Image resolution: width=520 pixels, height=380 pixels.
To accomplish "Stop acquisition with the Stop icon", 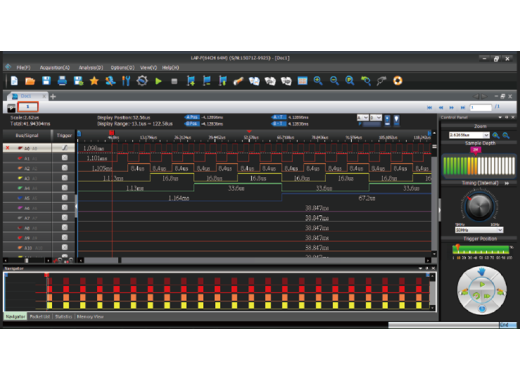I will coord(174,81).
